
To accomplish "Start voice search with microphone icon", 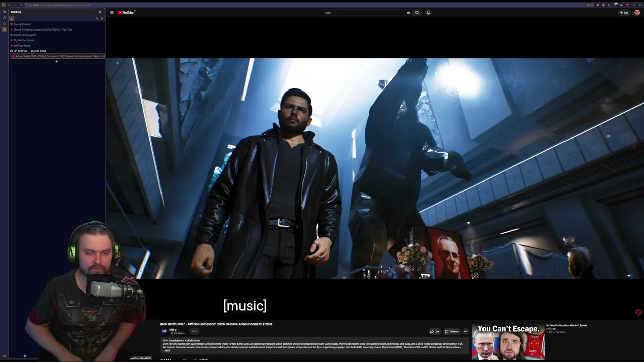I will click(x=428, y=13).
